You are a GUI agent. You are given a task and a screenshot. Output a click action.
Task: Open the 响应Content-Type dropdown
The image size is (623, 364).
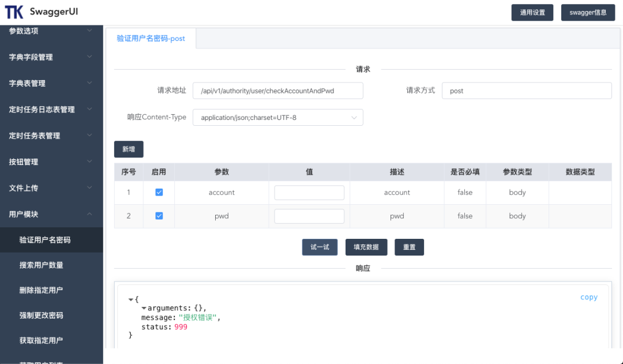[277, 118]
